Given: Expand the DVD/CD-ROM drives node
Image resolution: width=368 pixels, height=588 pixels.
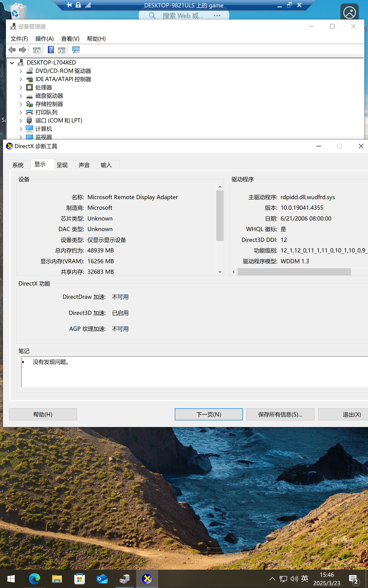Looking at the screenshot, I should tap(21, 71).
